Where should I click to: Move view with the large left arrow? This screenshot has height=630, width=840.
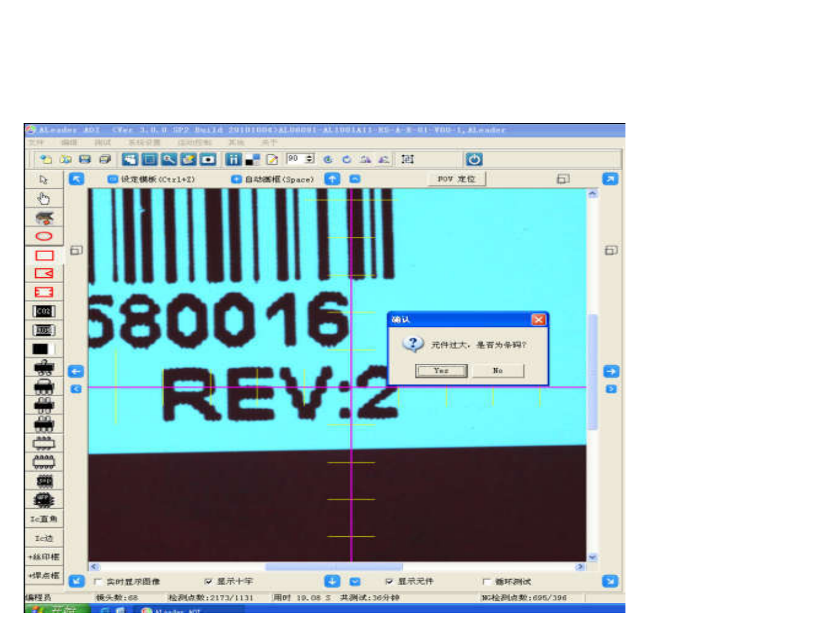point(76,371)
